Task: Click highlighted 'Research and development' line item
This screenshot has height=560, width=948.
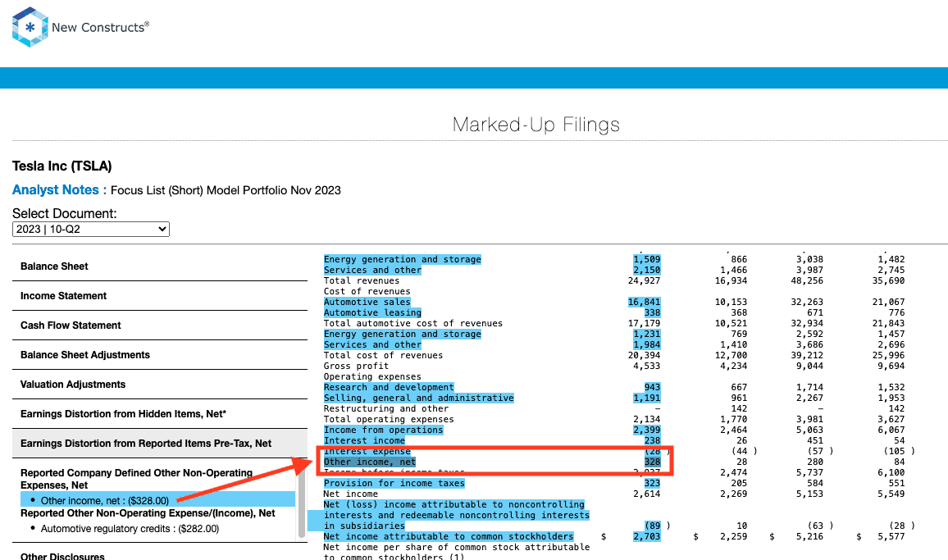Action: (x=389, y=387)
